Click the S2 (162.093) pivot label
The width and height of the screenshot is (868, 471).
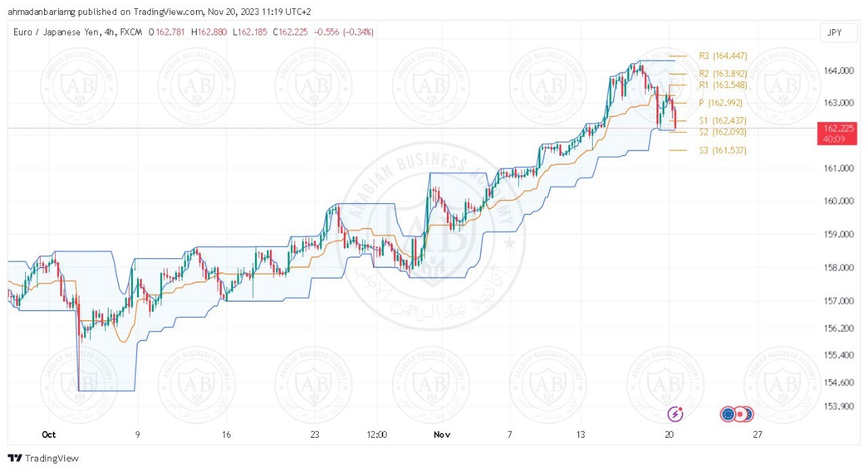(722, 132)
